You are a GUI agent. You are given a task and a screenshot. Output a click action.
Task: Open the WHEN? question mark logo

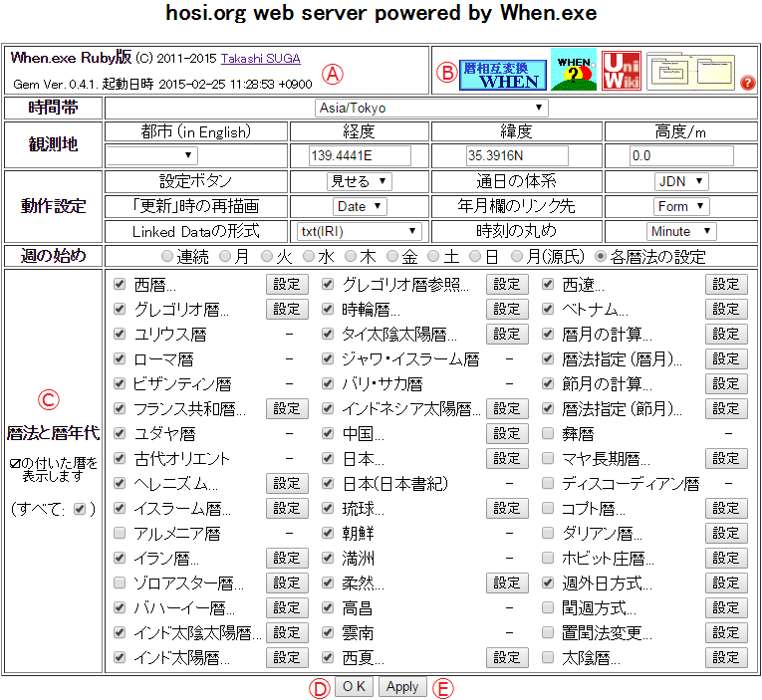(574, 70)
